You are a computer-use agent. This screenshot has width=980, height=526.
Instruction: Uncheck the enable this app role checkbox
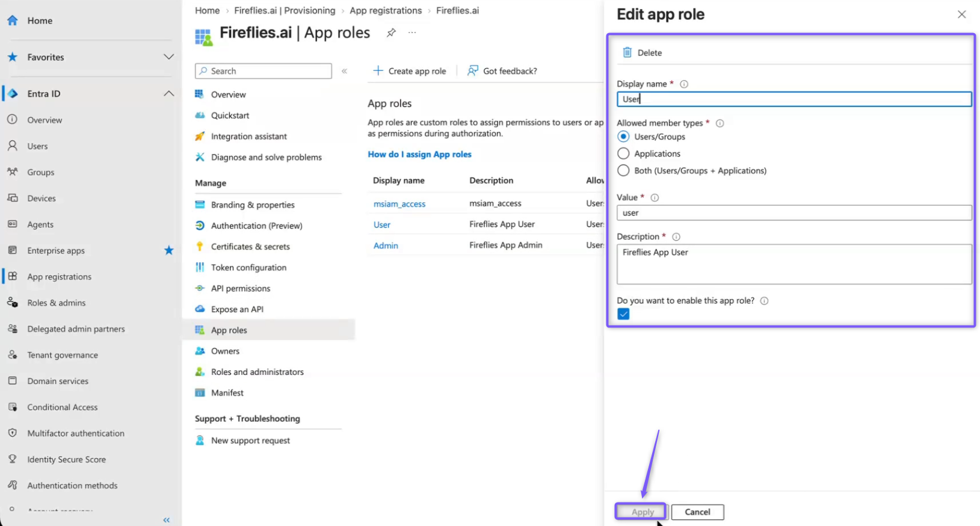point(623,314)
